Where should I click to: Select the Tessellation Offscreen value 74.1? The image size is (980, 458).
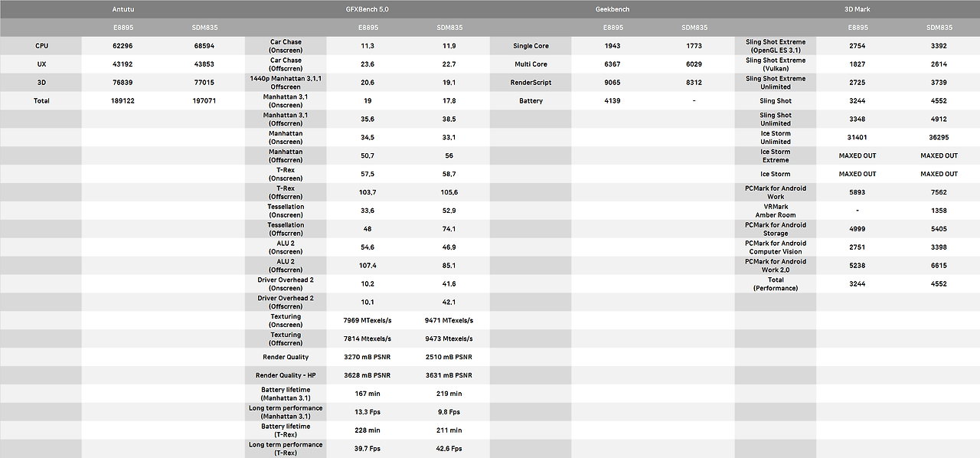[x=449, y=229]
